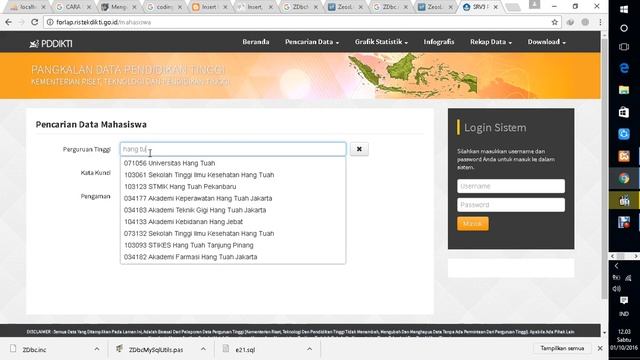Select 073132 Sekolah Tinggi Ilmu Kesehatan Hang Tuah
Viewport: 640px width, 360px height.
233,233
